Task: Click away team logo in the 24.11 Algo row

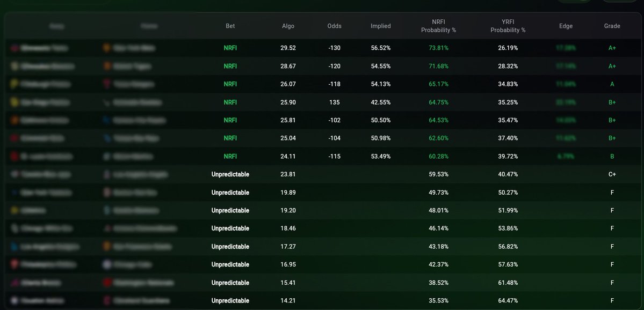Action: pos(15,156)
